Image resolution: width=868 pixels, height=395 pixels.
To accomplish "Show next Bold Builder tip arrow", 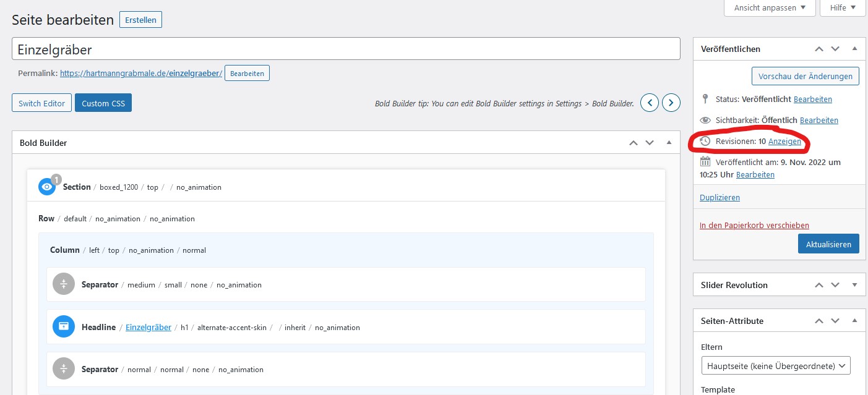I will (x=671, y=103).
